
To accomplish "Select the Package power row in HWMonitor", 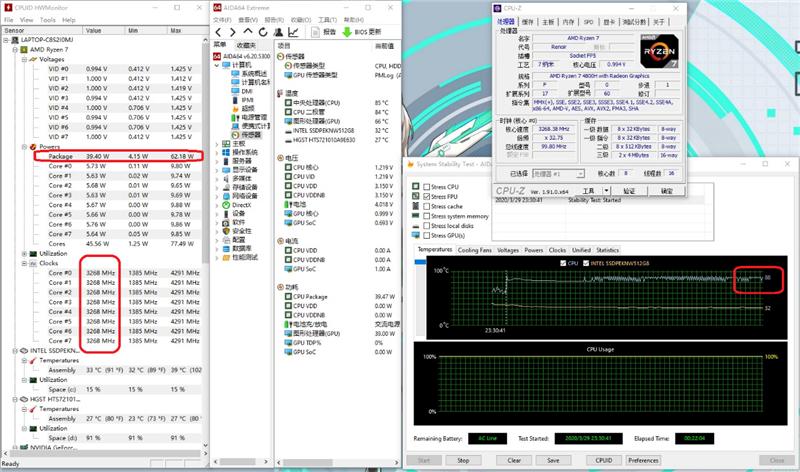I will [x=61, y=156].
